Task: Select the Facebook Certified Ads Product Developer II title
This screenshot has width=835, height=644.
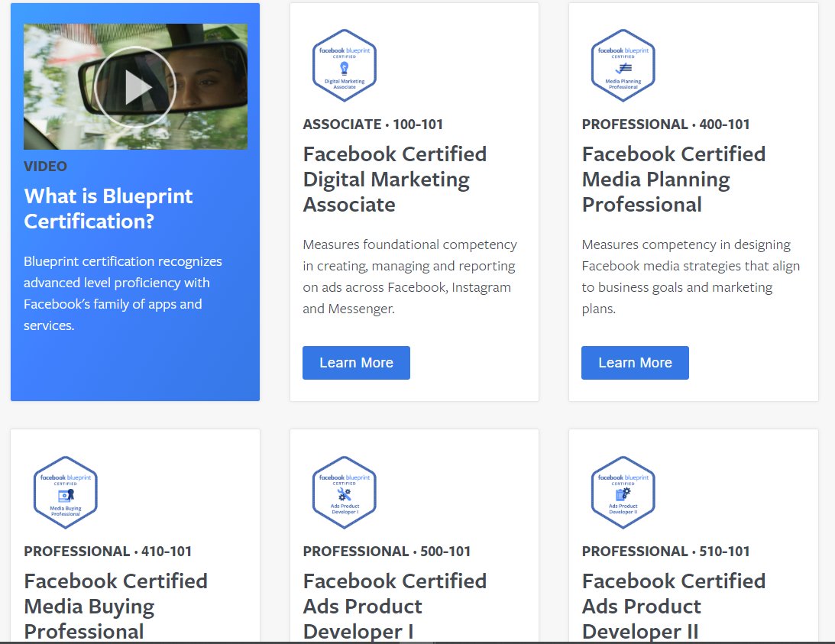Action: click(x=674, y=606)
